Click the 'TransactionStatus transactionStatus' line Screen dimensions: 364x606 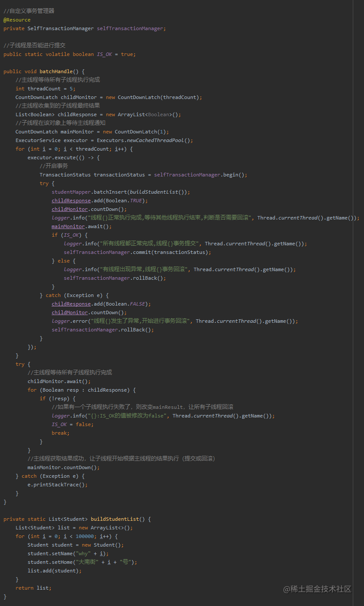[143, 175]
